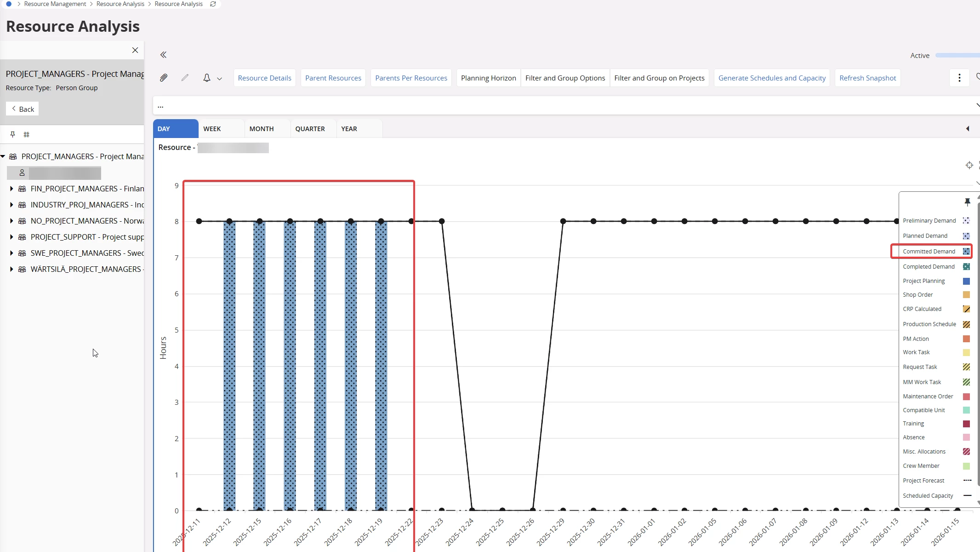The height and width of the screenshot is (552, 980).
Task: Click the notification bell icon
Action: (x=207, y=78)
